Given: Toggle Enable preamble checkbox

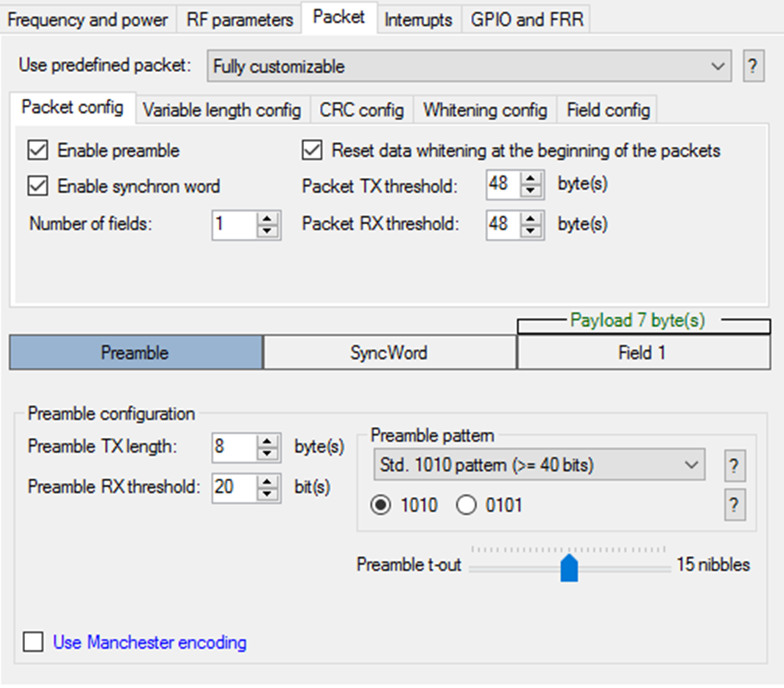Looking at the screenshot, I should click(37, 150).
